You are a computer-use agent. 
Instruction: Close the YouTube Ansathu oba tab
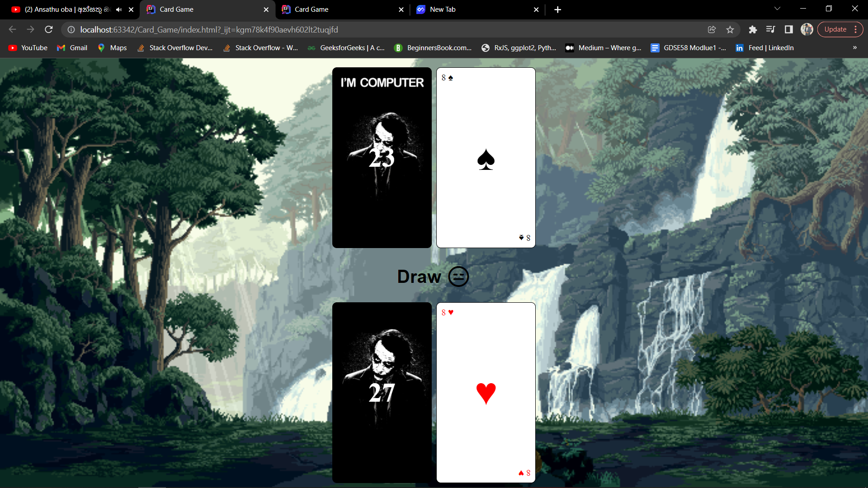(131, 9)
